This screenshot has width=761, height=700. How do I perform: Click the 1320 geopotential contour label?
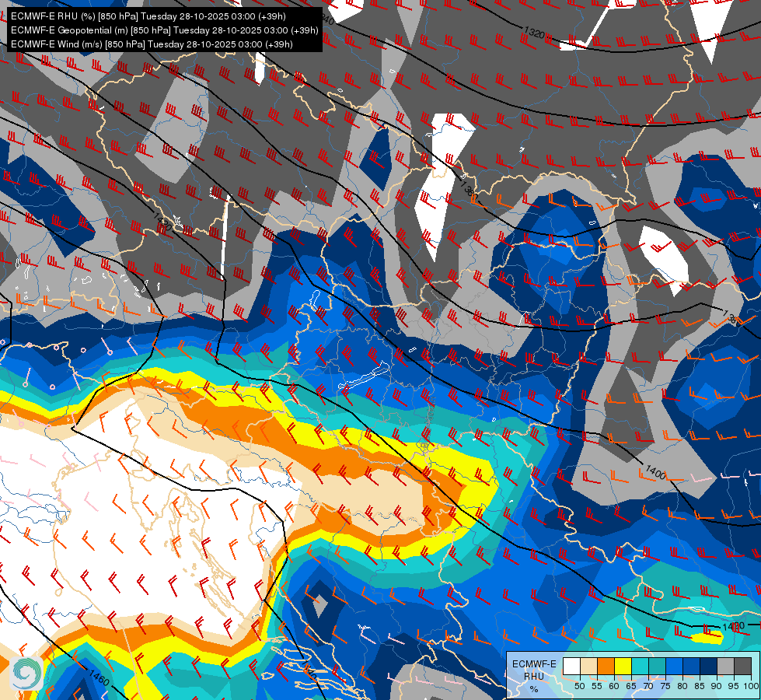(x=534, y=33)
